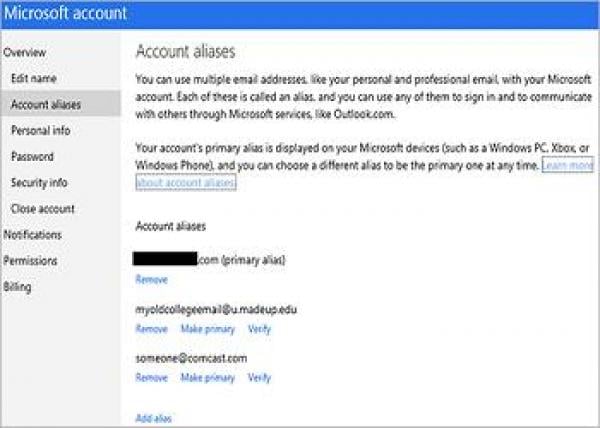The width and height of the screenshot is (600, 428).
Task: Make someone@comcast.com the primary alias
Action: pos(207,378)
